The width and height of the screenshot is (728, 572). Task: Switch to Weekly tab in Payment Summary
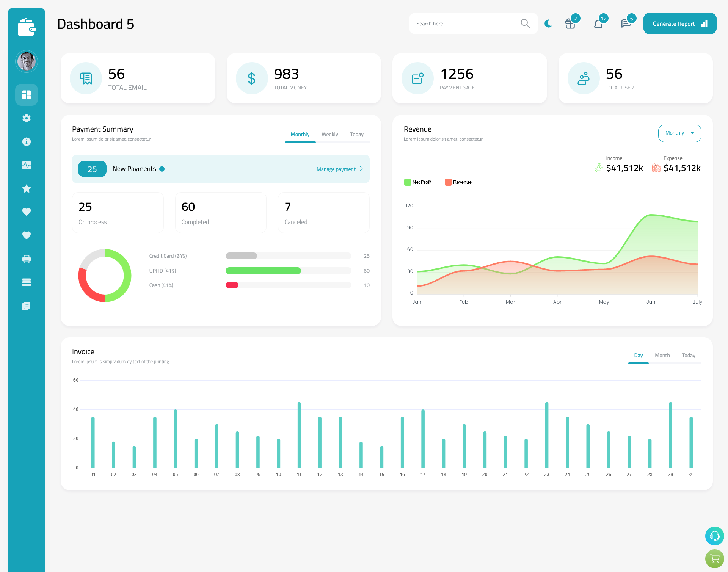pyautogui.click(x=329, y=134)
